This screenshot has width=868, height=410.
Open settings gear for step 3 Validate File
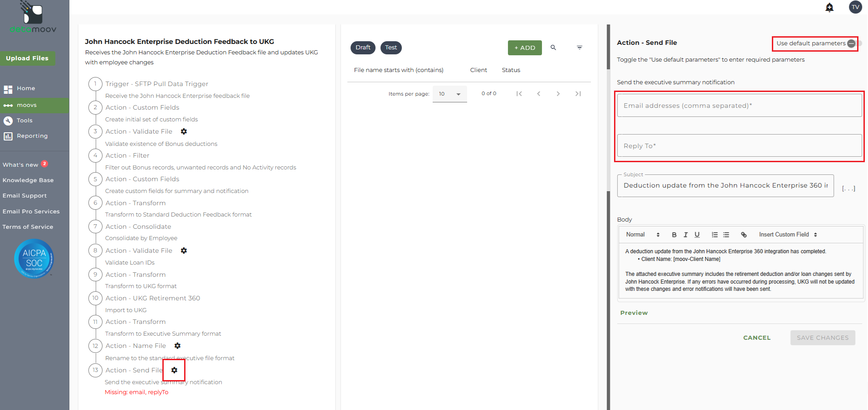click(x=184, y=131)
